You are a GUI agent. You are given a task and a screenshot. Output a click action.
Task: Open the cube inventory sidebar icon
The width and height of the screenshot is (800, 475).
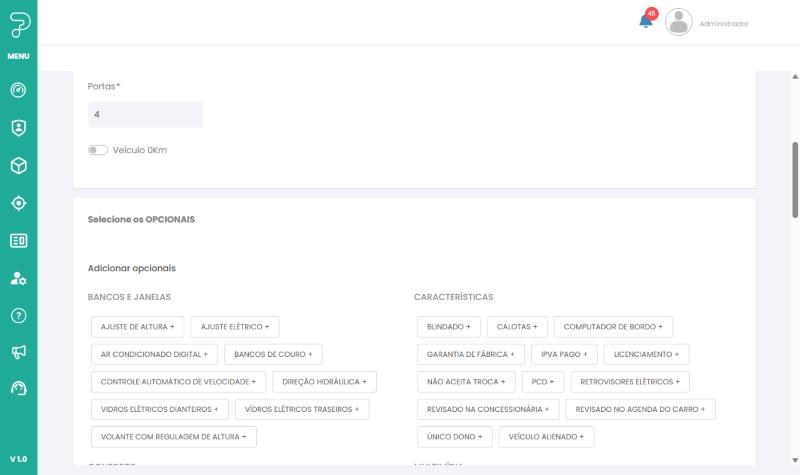tap(18, 165)
